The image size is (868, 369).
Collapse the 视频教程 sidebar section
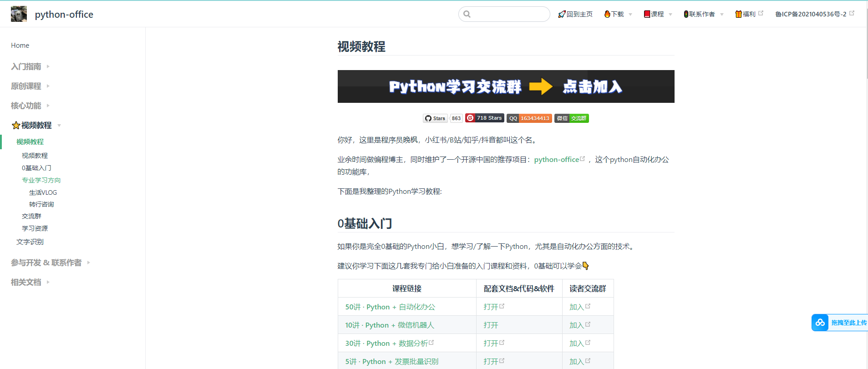[36, 125]
